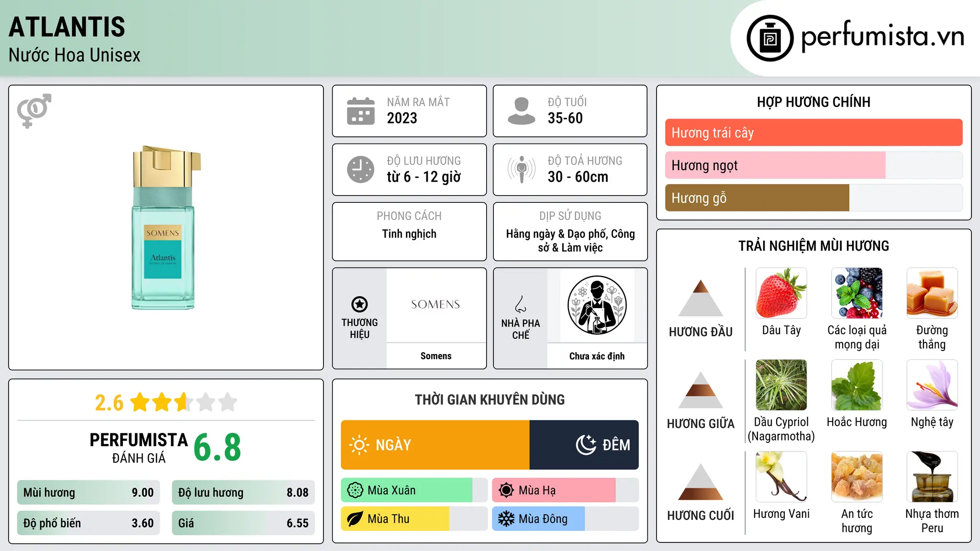980x551 pixels.
Task: Click the nose icon above Nhà pha chế
Action: [521, 304]
